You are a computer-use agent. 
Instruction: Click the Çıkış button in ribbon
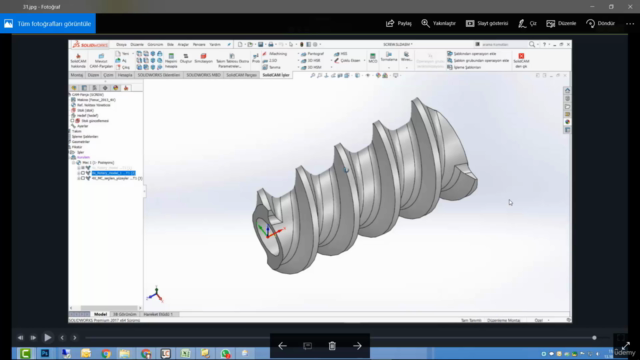coord(123,67)
